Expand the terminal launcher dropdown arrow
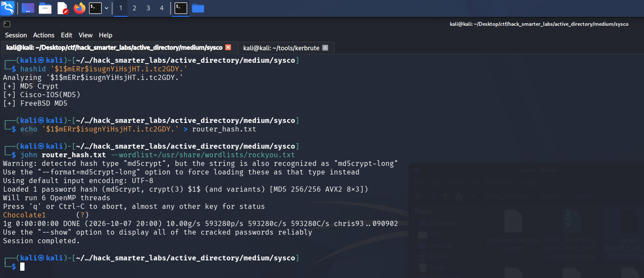644x278 pixels. pyautogui.click(x=106, y=8)
